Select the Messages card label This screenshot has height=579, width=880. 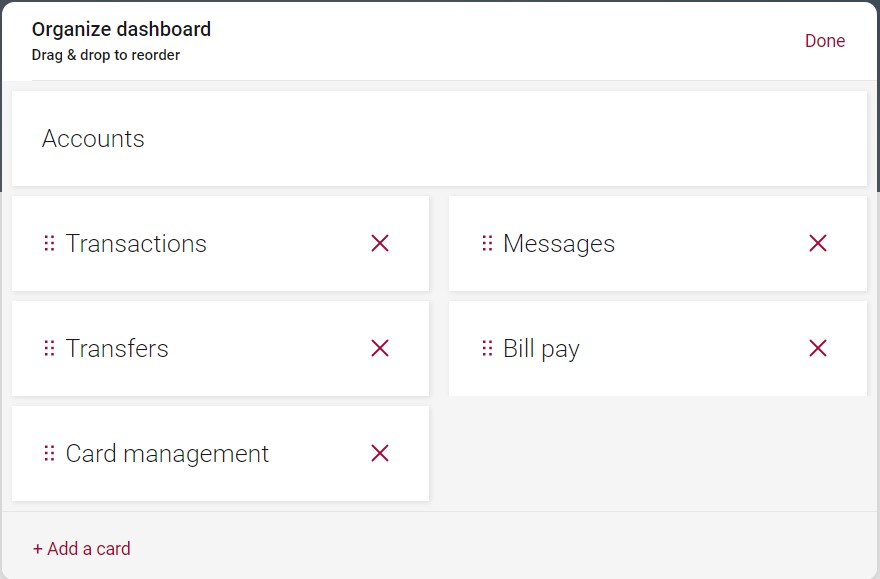pos(559,244)
